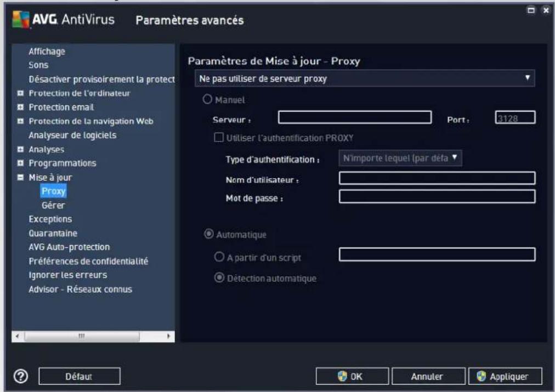Open Advisor - Réseaux connus
Image resolution: width=555 pixels, height=392 pixels.
80,289
